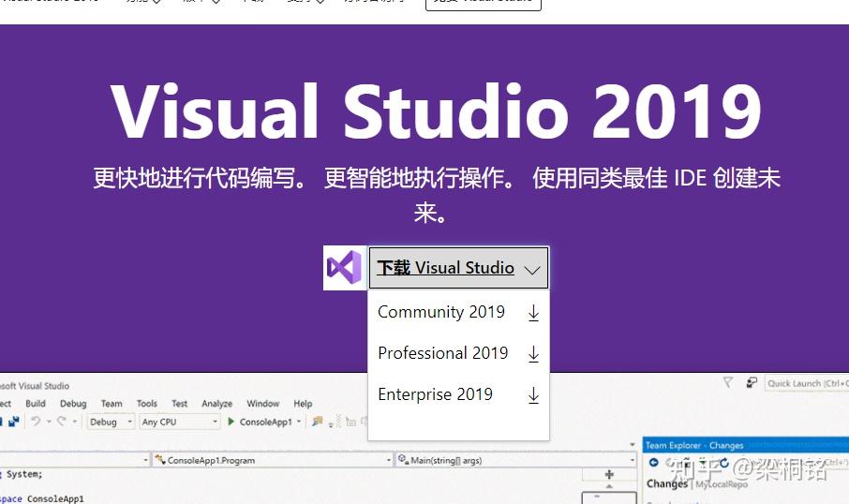
Task: Click the Visual Studio 2019 page heading
Action: click(x=437, y=112)
